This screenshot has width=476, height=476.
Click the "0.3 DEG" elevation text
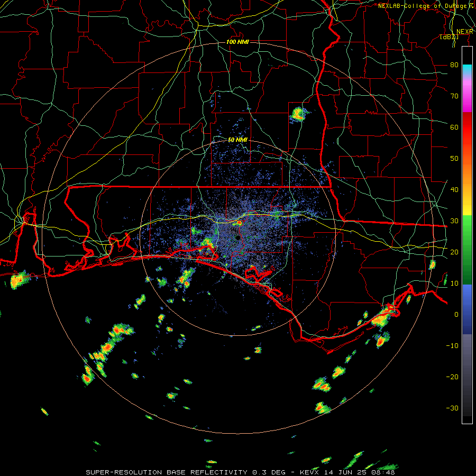pos(270,472)
